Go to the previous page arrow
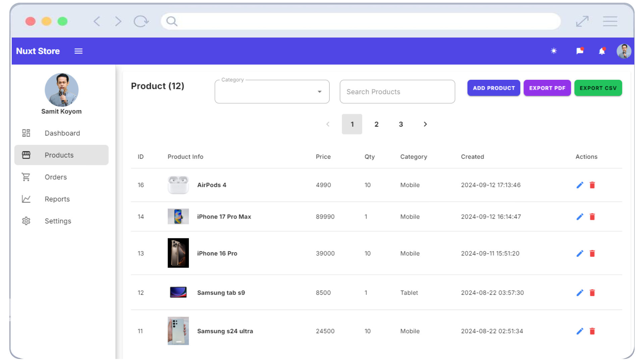The image size is (644, 362). tap(328, 124)
